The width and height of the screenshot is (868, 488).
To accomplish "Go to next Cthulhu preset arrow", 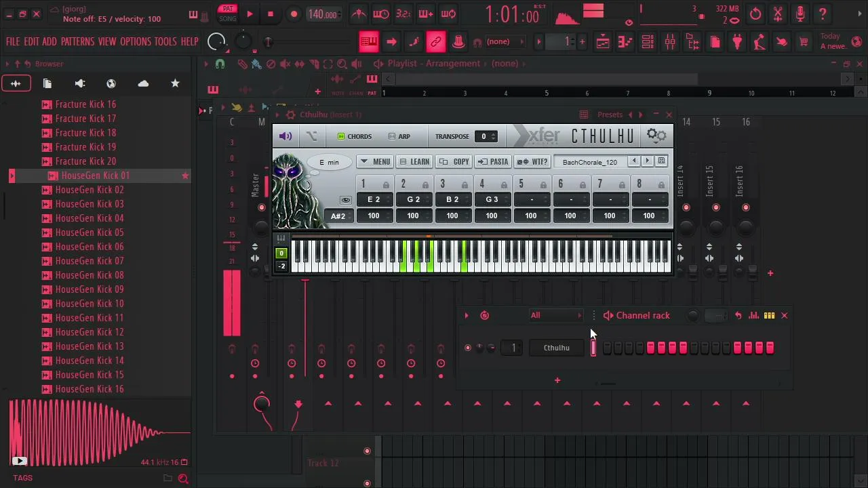I will click(647, 161).
